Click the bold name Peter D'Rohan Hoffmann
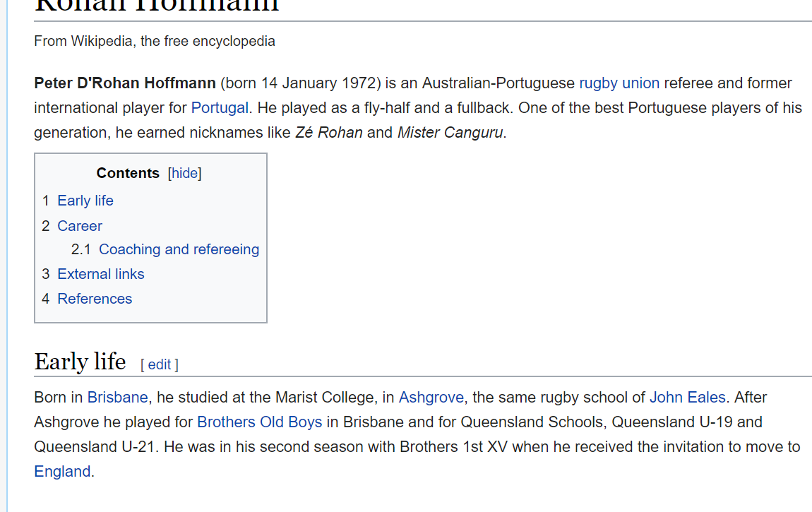 (x=125, y=83)
